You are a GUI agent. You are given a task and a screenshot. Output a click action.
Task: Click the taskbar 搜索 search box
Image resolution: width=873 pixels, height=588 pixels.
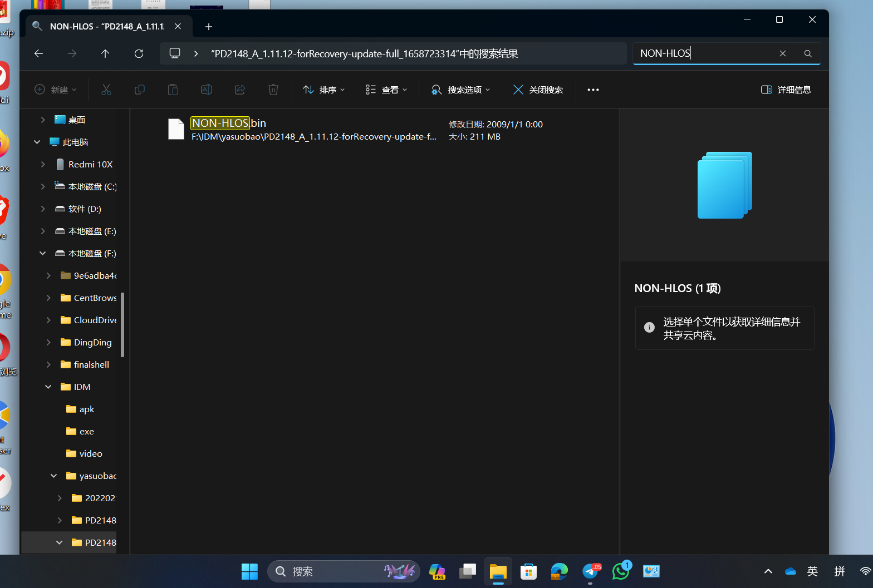pyautogui.click(x=344, y=571)
